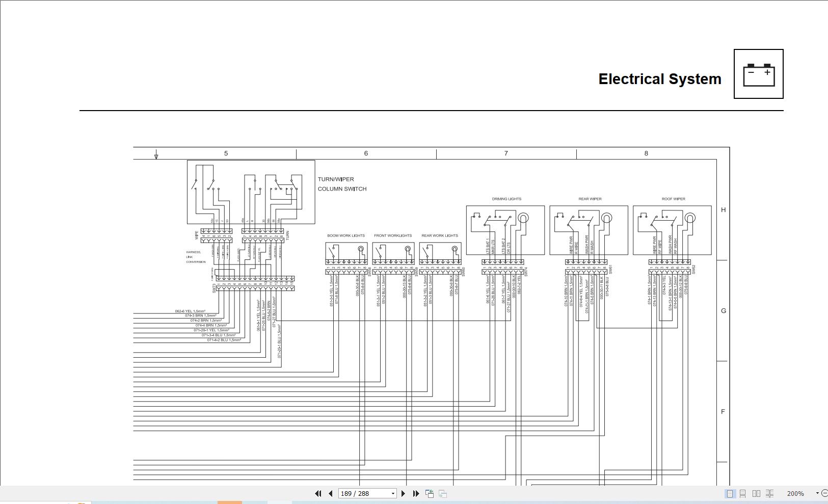Open the page number dropdown arrow
The height and width of the screenshot is (504, 828).
point(393,493)
